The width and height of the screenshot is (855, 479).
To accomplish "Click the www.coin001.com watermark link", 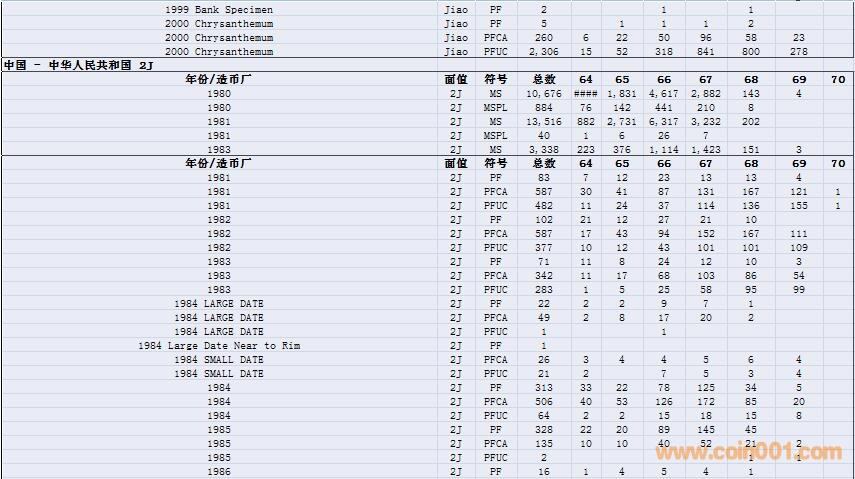I will [748, 453].
